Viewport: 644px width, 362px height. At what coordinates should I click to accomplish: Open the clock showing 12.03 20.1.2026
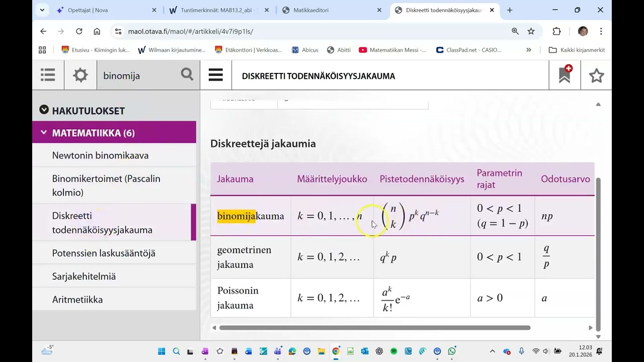point(580,351)
